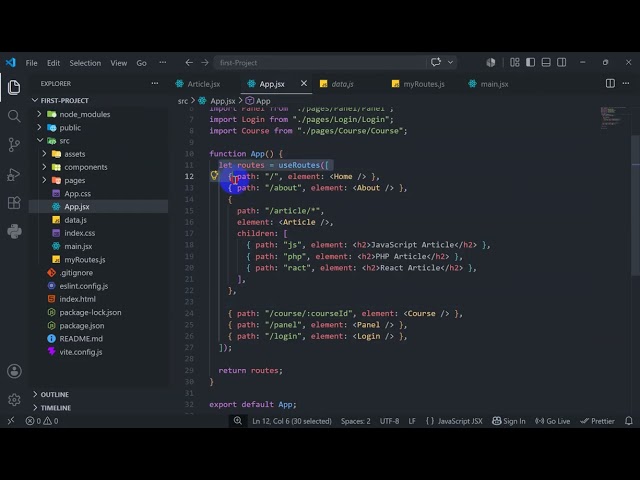Switch to the myRoutes.js tab
This screenshot has height=480, width=640.
422,84
